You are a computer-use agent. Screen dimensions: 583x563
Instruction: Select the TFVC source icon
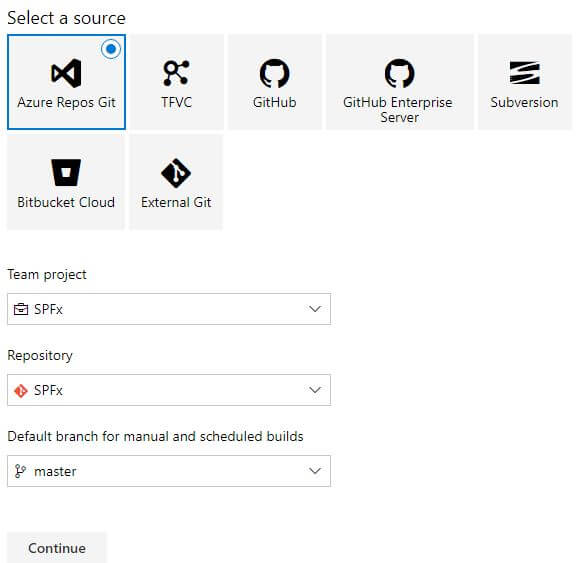176,73
